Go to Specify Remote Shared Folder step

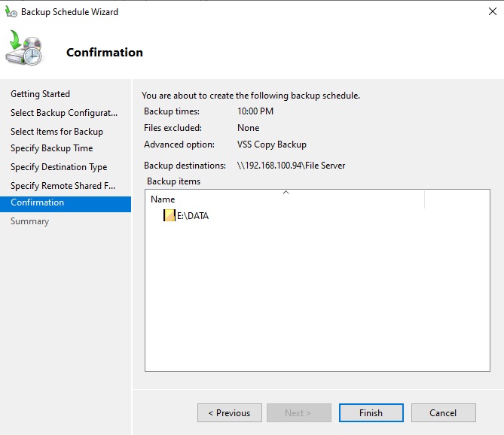(x=63, y=186)
